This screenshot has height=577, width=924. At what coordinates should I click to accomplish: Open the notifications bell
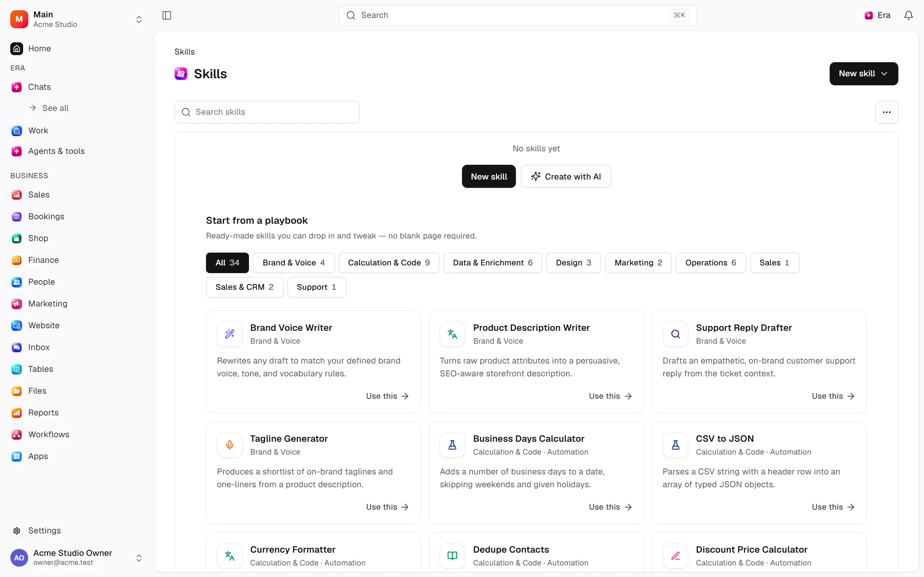(x=908, y=15)
